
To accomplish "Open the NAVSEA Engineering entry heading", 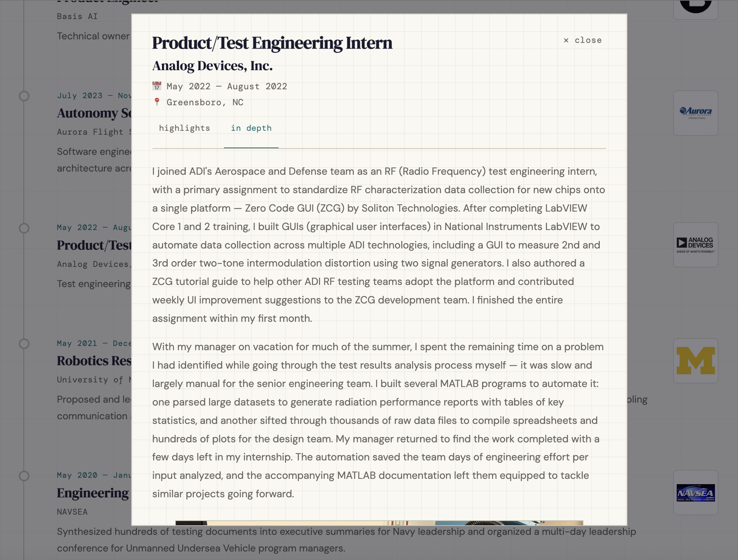I will click(x=93, y=493).
